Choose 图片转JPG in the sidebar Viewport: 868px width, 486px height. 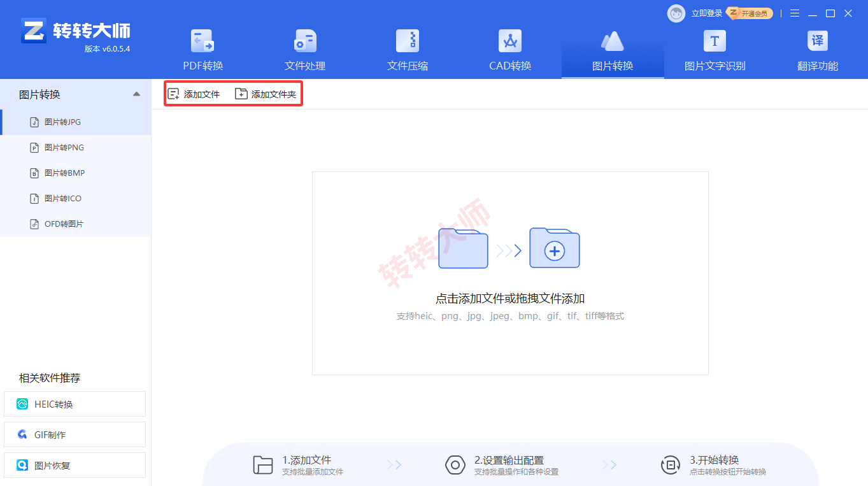[x=76, y=122]
